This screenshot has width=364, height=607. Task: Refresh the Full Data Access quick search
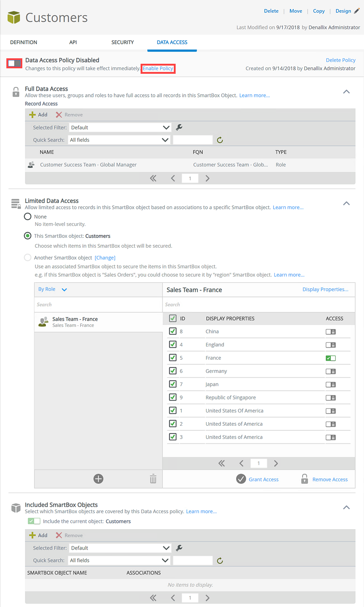tap(220, 140)
